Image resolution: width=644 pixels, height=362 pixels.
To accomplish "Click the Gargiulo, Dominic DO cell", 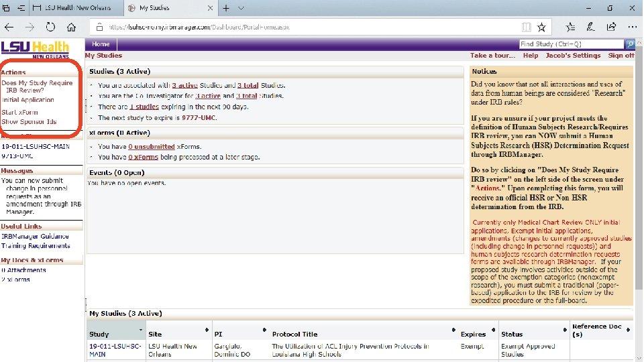I will click(x=232, y=350).
